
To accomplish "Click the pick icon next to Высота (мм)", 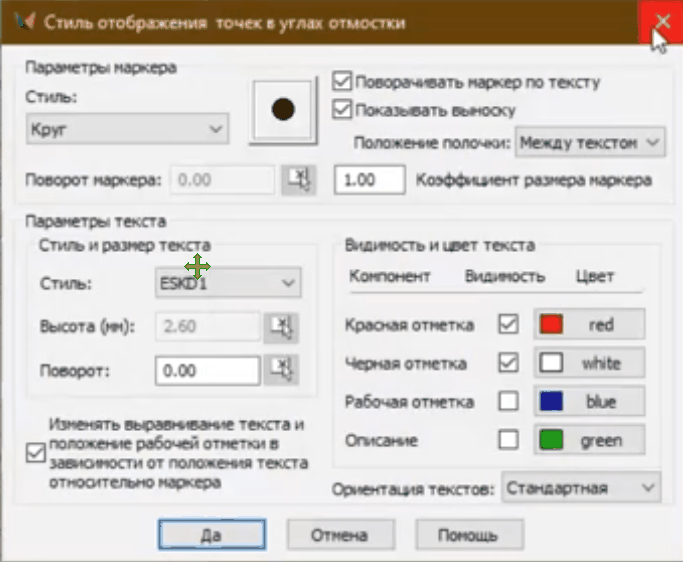I will tap(281, 327).
